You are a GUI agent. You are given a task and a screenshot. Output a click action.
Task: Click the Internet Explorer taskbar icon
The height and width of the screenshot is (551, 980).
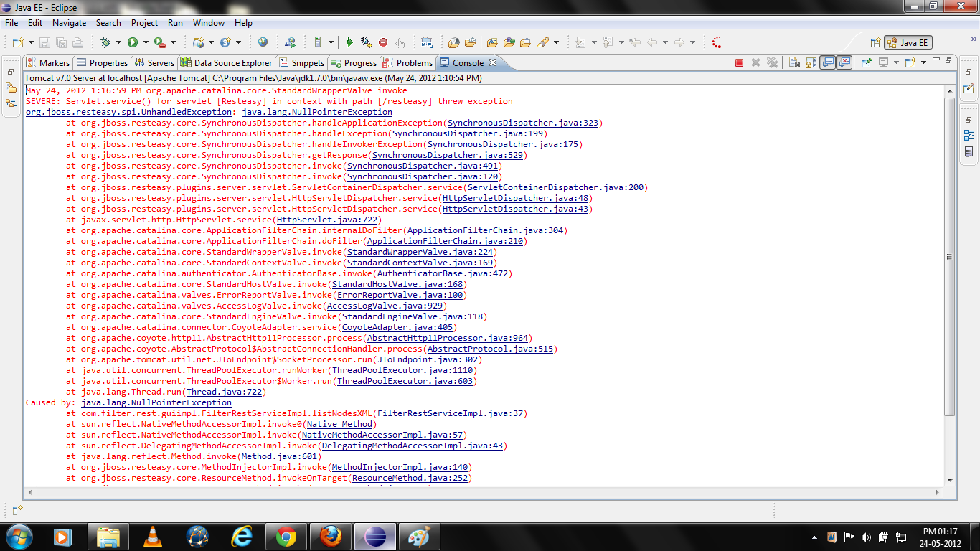[x=242, y=536]
